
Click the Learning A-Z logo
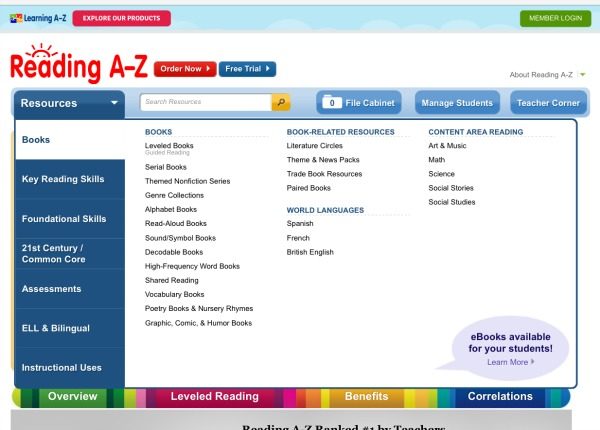38,18
